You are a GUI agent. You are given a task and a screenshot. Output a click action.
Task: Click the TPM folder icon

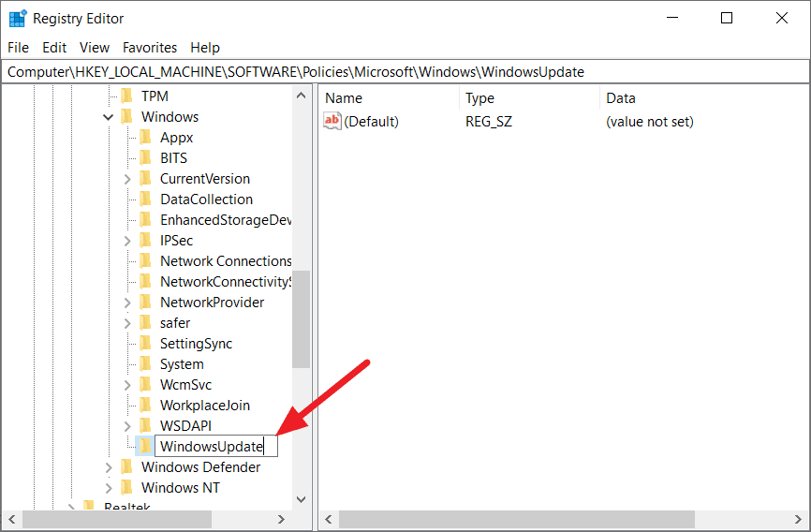127,96
